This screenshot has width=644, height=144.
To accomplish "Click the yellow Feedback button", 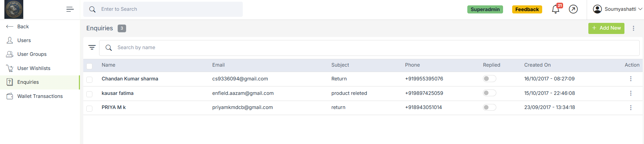I will (527, 9).
